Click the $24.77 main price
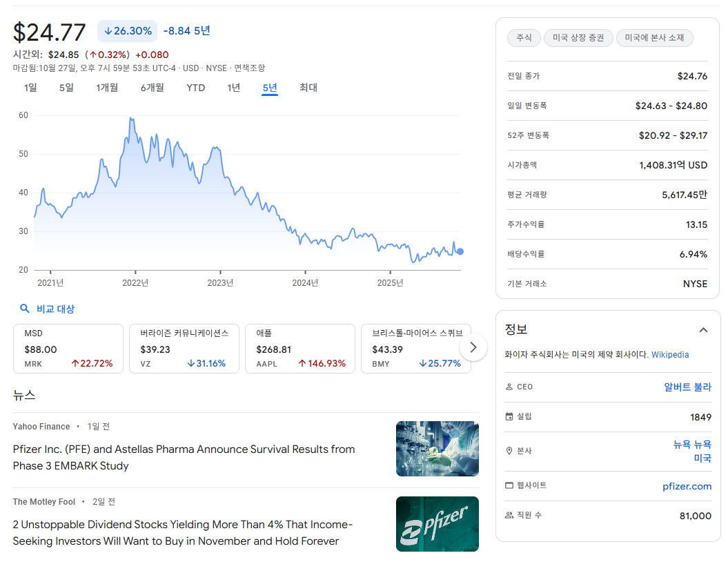This screenshot has height=562, width=728. 49,32
